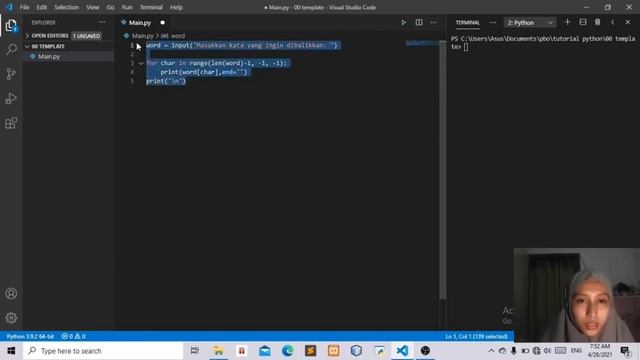
Task: Close the terminal panel
Action: click(x=628, y=22)
